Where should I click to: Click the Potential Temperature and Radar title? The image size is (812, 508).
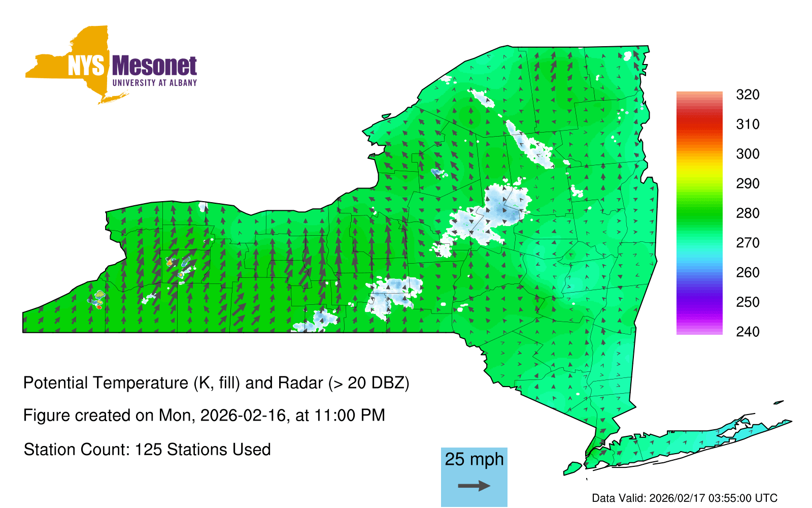point(216,383)
